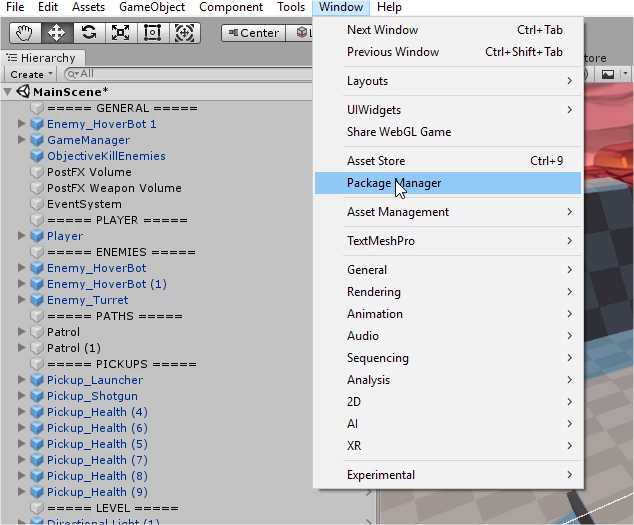Click the GameManager prefab cube icon
The image size is (634, 525).
(x=37, y=140)
